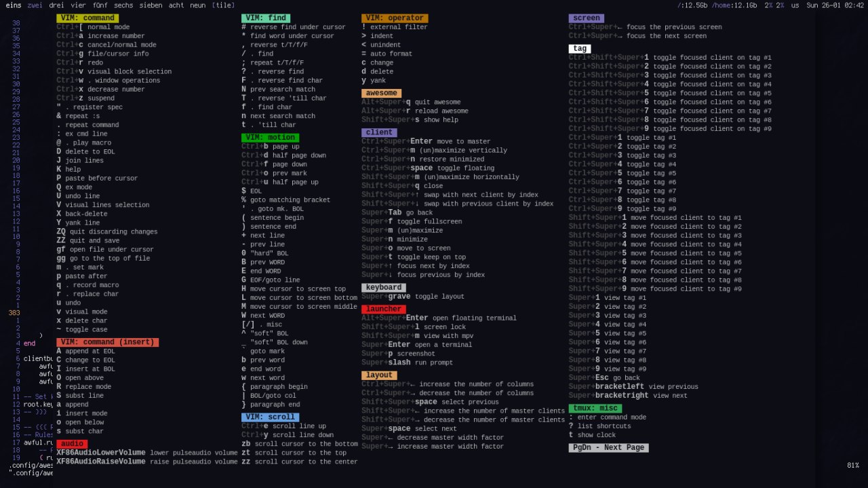This screenshot has height=488, width=868.
Task: Switch to the acht tag
Action: 176,5
